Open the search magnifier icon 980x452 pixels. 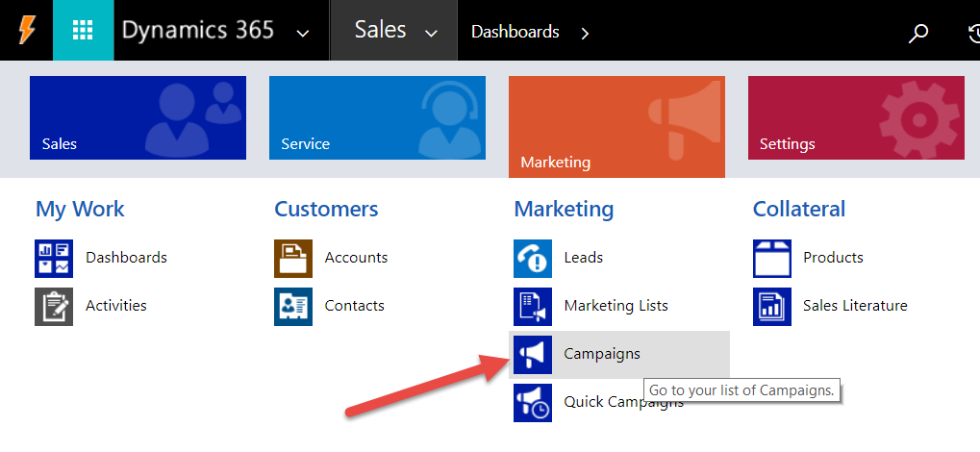[918, 33]
